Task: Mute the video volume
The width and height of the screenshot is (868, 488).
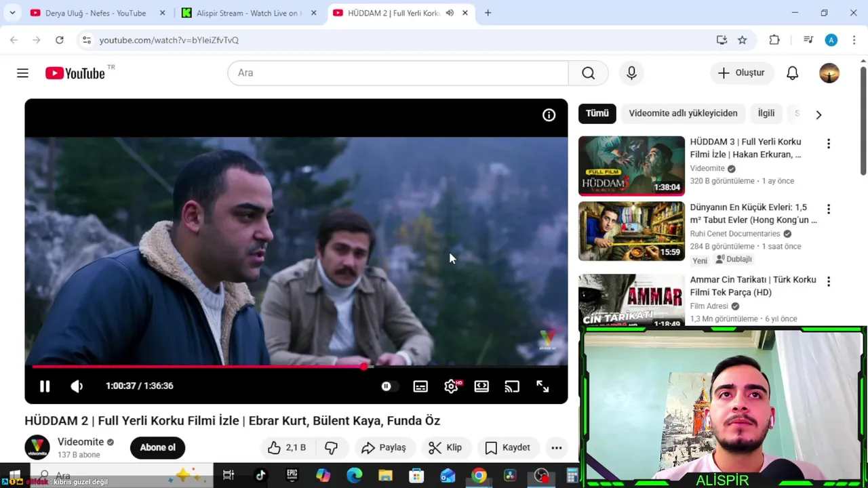Action: click(x=77, y=386)
